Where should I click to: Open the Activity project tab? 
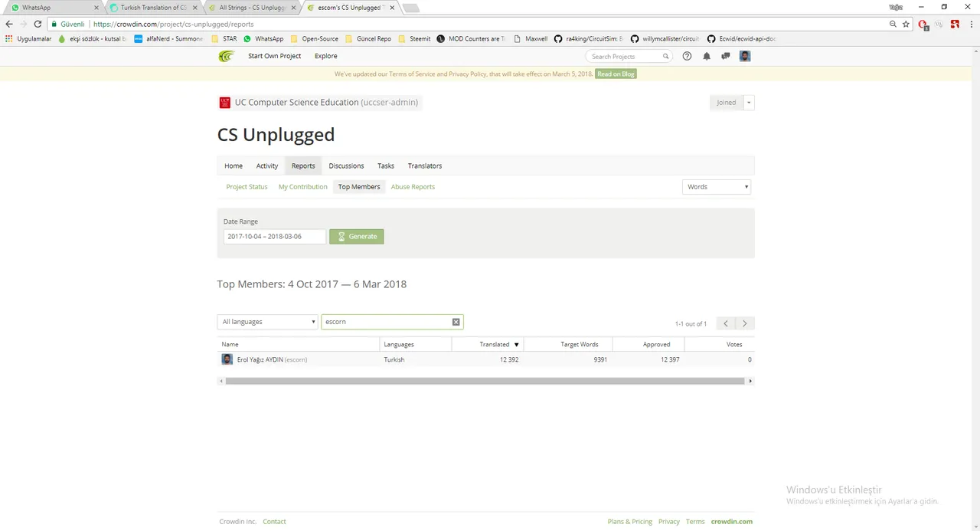tap(267, 166)
